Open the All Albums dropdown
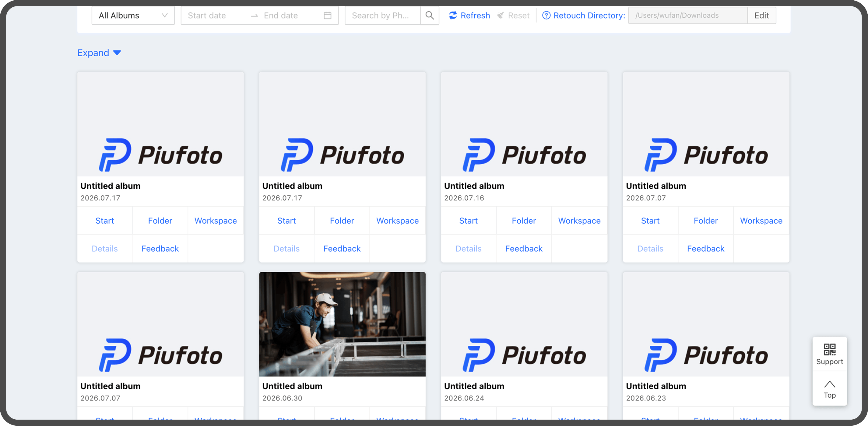Viewport: 868px width, 426px height. (133, 16)
